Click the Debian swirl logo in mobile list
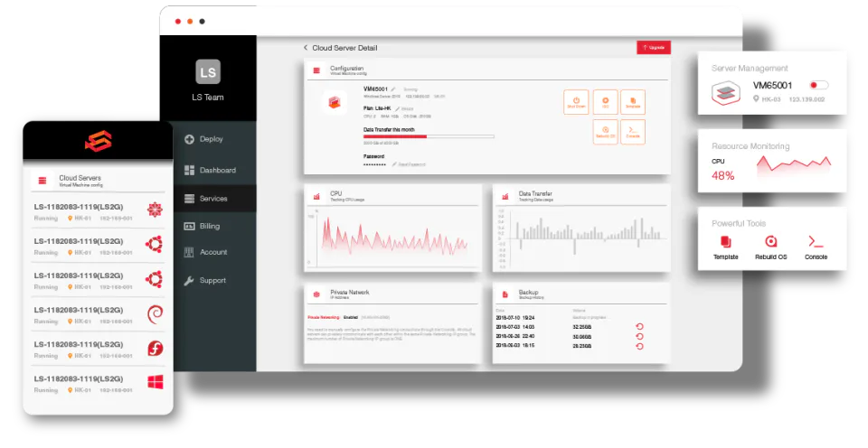The height and width of the screenshot is (448, 868). pos(155,314)
